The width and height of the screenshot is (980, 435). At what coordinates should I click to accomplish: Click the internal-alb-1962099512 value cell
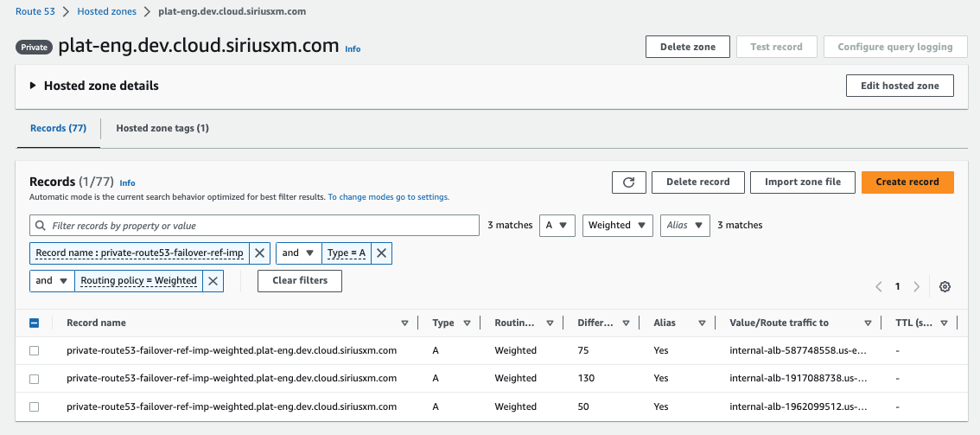[x=799, y=406]
